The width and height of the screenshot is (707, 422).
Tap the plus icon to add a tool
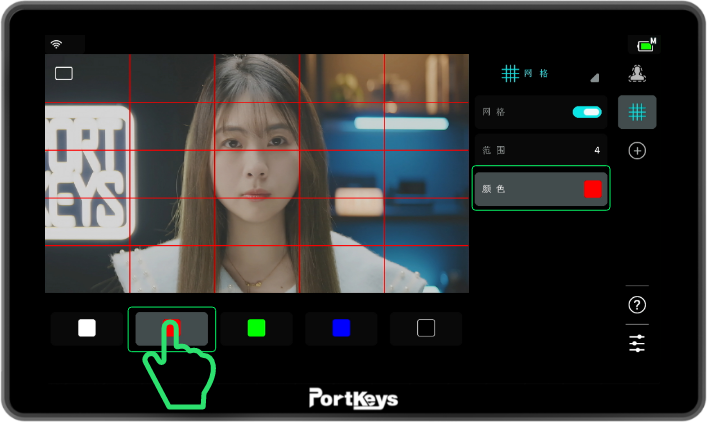pyautogui.click(x=637, y=151)
